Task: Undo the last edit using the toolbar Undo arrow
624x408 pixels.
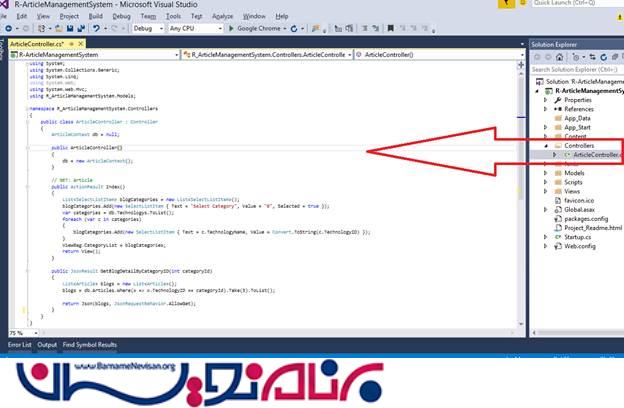Action: [x=96, y=29]
